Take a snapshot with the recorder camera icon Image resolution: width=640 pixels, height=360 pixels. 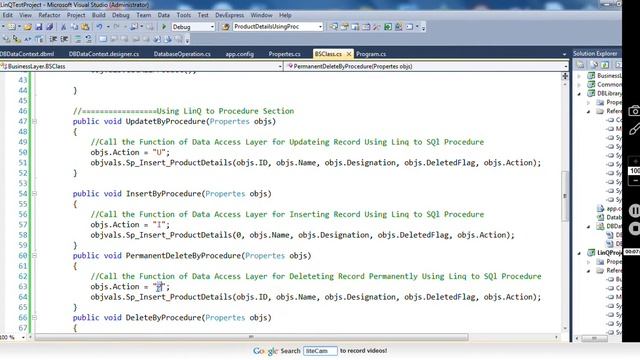[634, 111]
